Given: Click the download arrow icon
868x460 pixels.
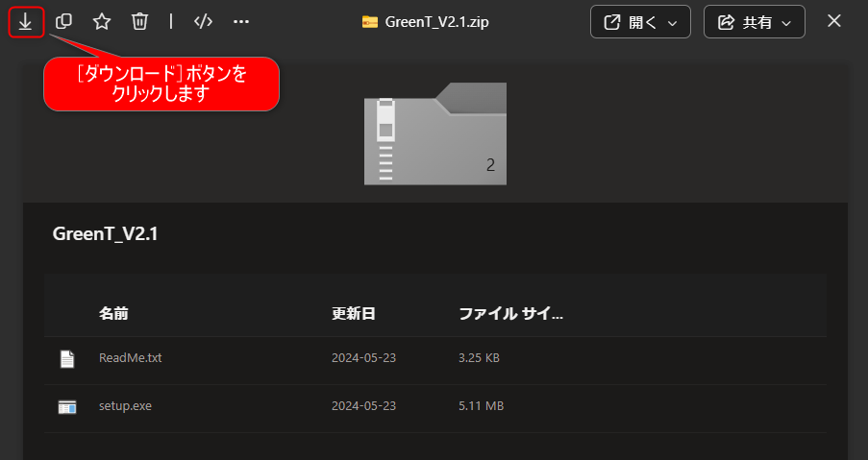Looking at the screenshot, I should click(x=26, y=21).
